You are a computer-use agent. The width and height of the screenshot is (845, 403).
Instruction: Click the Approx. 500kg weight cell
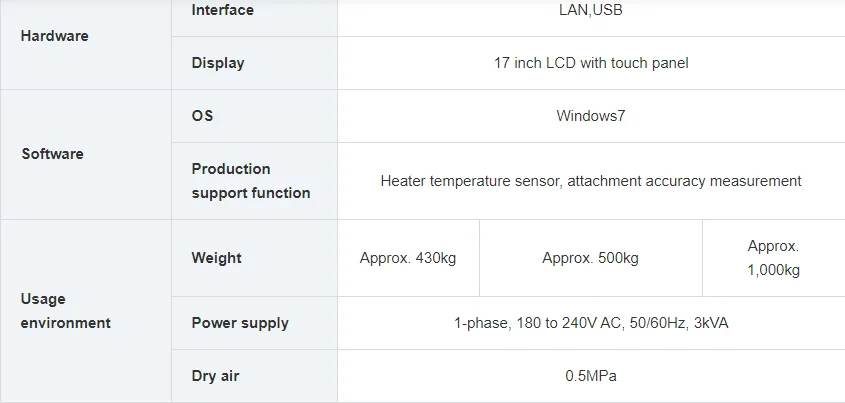tap(590, 258)
